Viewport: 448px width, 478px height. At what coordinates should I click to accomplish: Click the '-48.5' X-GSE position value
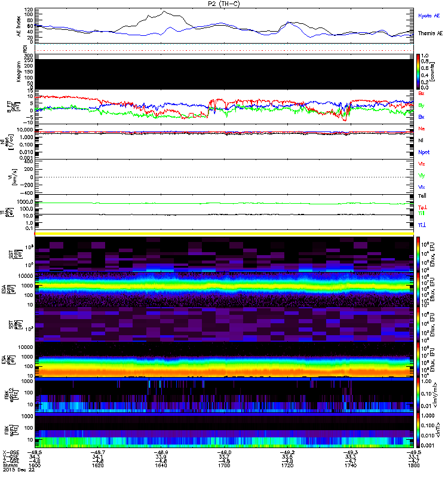coord(35,453)
